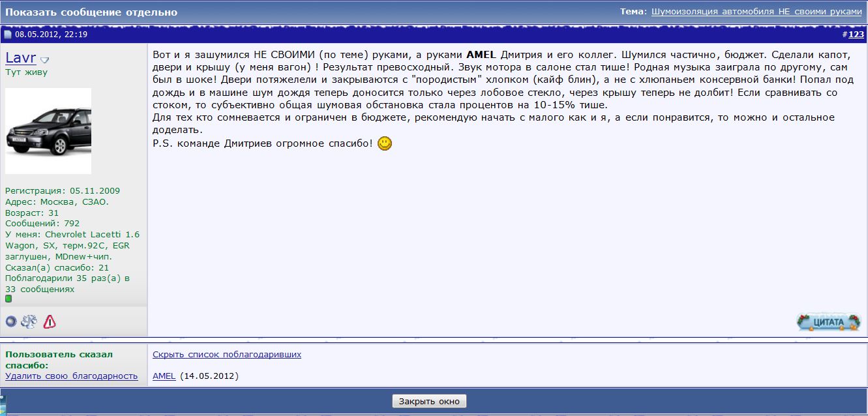Click the 'Регистрация: 05.11.2009' text
This screenshot has width=868, height=416.
[63, 191]
